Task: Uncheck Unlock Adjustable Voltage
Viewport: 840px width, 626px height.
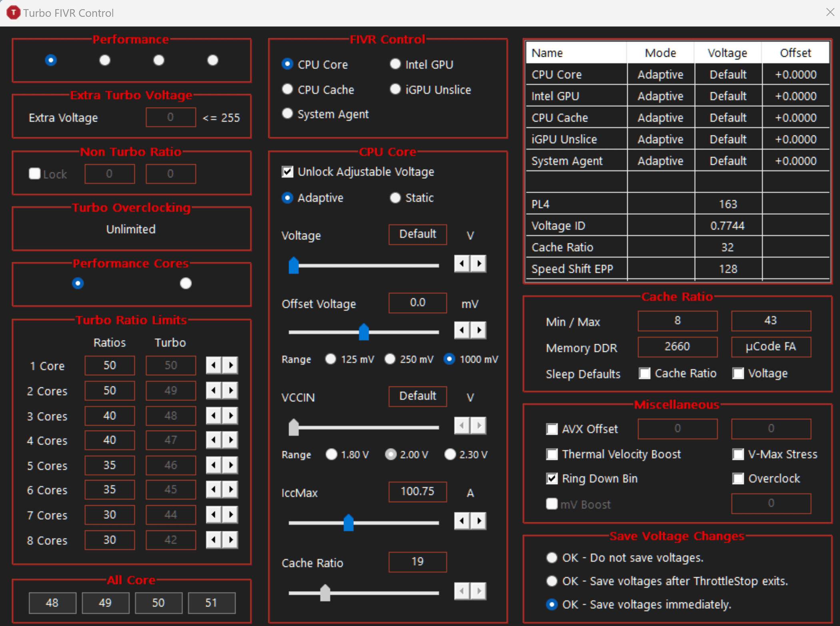Action: point(287,171)
